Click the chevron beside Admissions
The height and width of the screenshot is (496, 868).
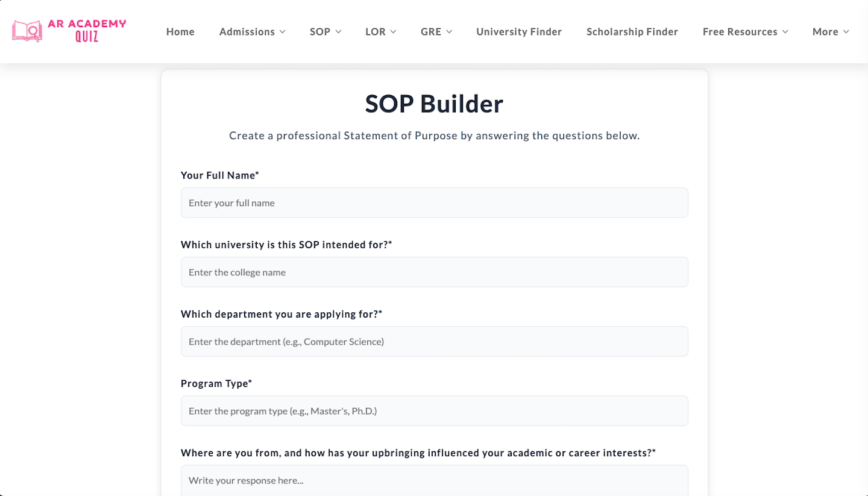coord(282,32)
